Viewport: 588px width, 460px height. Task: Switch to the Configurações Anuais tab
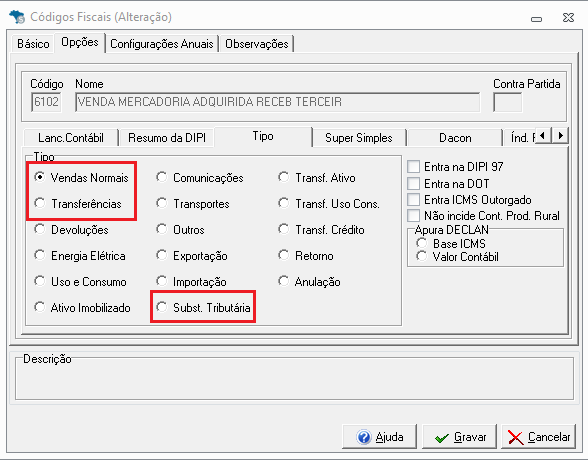(162, 44)
